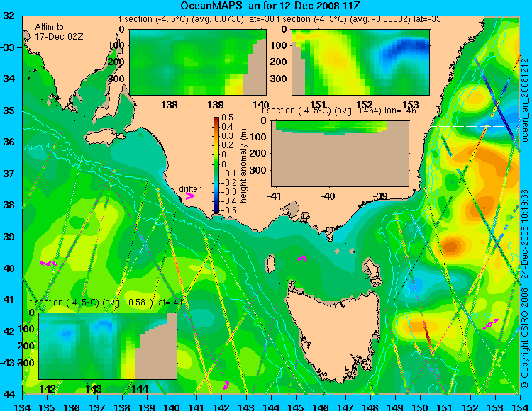Screen dimensions: 532x411
Task: Click the -44 label on the latitude axis
Action: 8,395
